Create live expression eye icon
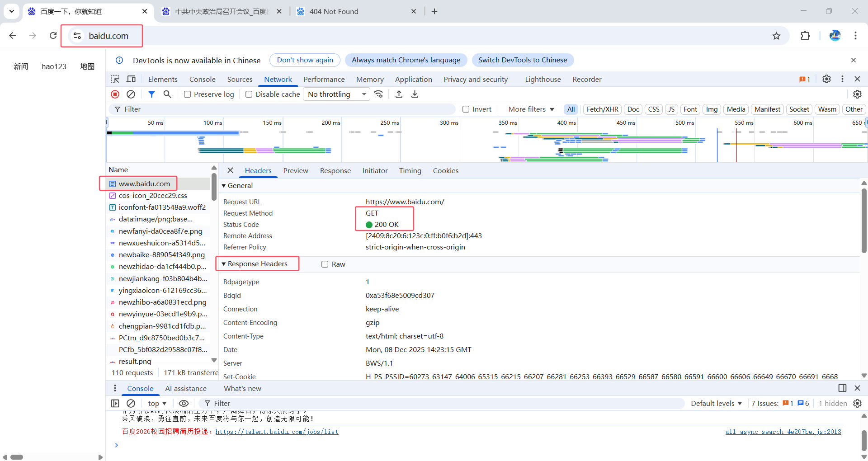Viewport: 868px width, 461px height. click(x=184, y=403)
